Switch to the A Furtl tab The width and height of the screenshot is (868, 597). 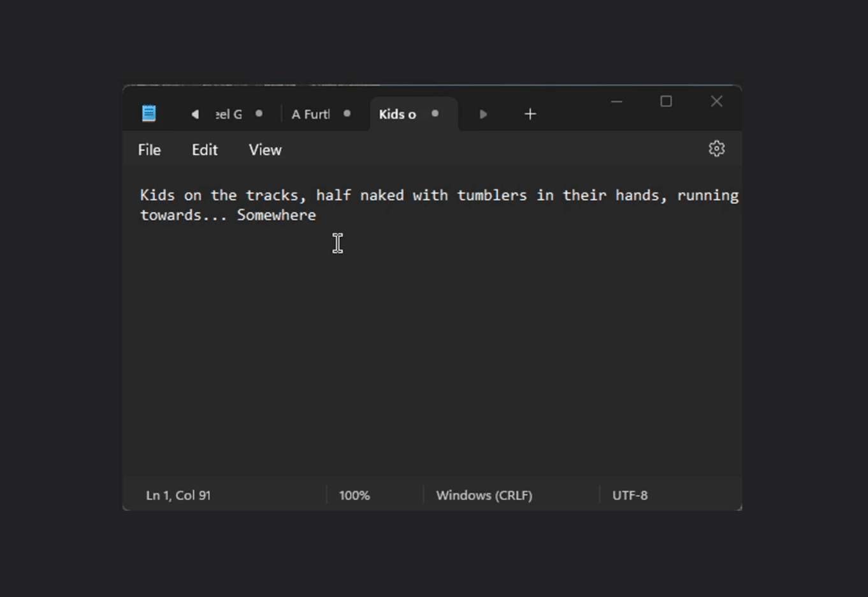click(312, 114)
